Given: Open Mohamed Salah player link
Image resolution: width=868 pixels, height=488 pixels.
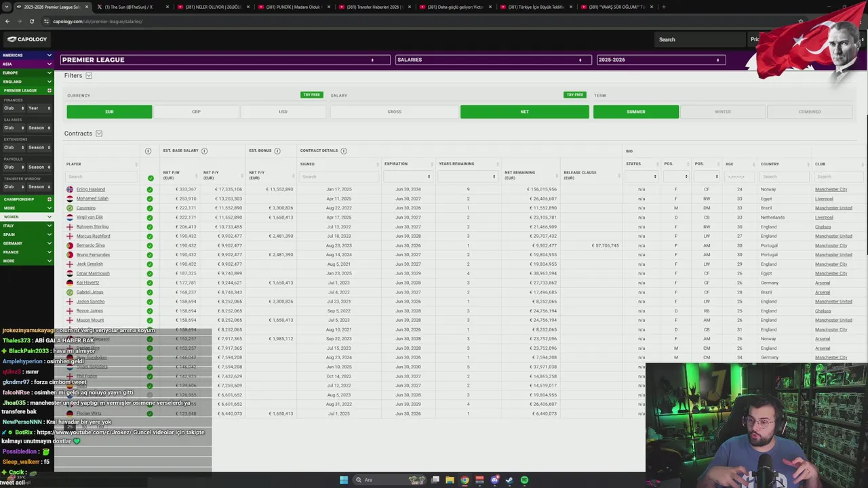Looking at the screenshot, I should [x=92, y=199].
